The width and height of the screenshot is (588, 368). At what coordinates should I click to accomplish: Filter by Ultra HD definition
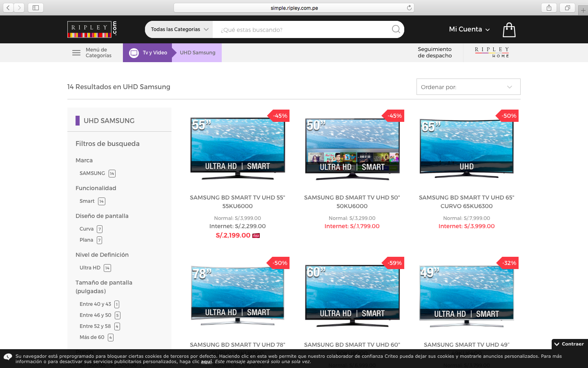pos(95,268)
